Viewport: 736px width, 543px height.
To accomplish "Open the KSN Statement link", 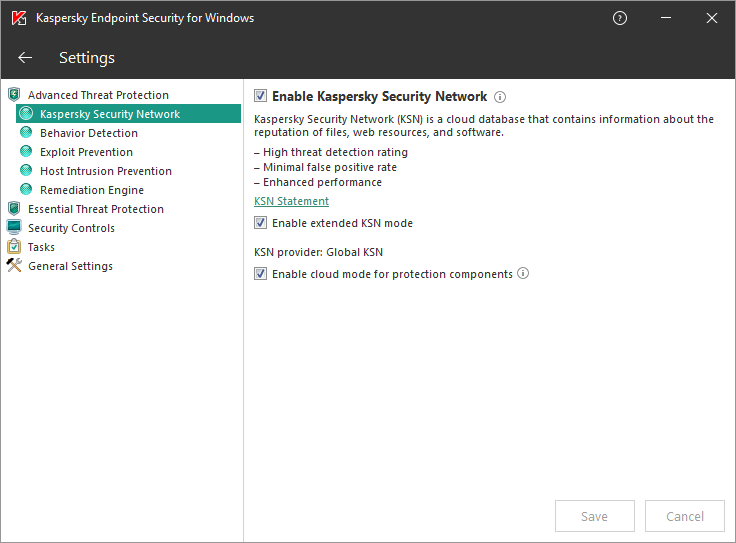I will coord(291,201).
